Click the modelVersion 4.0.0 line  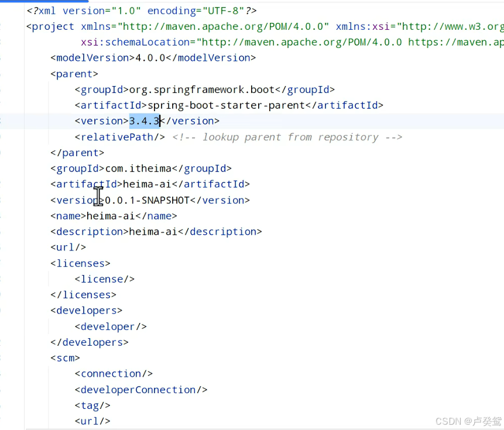tap(153, 58)
